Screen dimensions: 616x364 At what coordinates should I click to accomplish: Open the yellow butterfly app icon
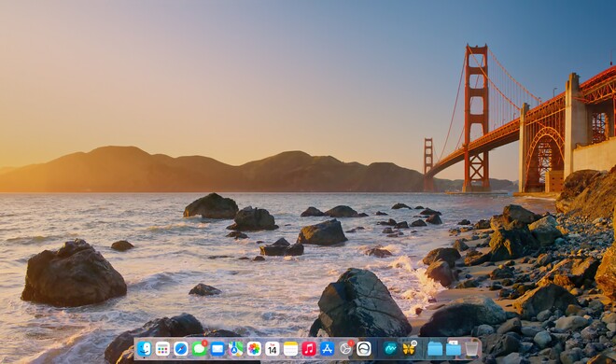click(x=409, y=349)
